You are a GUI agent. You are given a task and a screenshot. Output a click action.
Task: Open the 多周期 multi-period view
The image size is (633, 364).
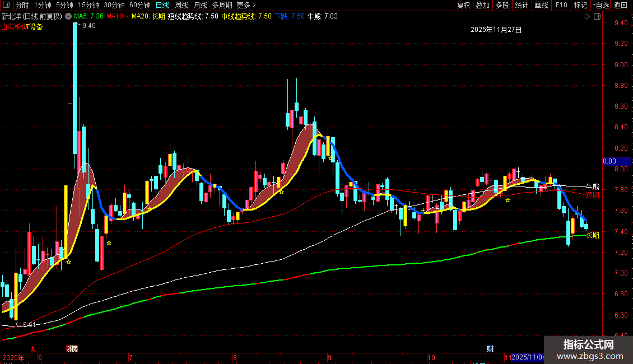pyautogui.click(x=222, y=5)
